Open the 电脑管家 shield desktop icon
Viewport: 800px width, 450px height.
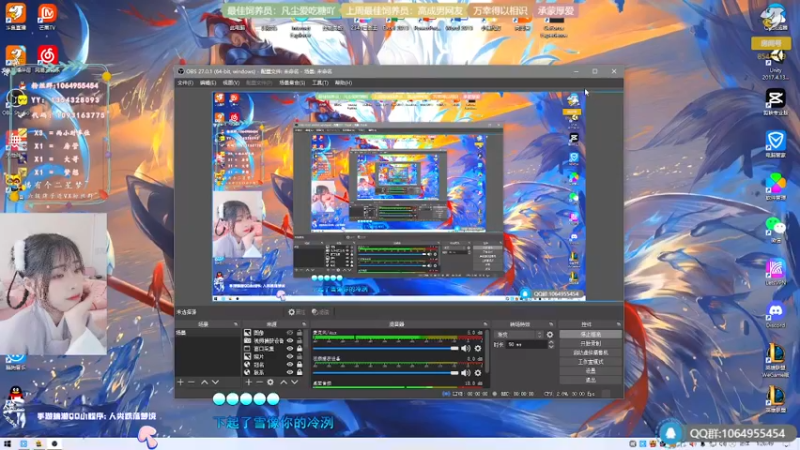tap(776, 143)
